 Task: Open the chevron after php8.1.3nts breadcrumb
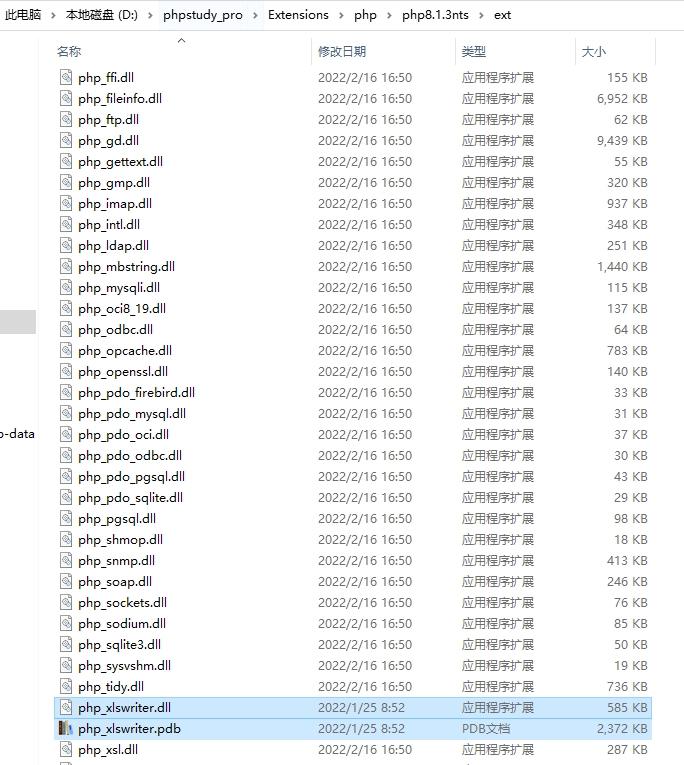click(x=482, y=16)
